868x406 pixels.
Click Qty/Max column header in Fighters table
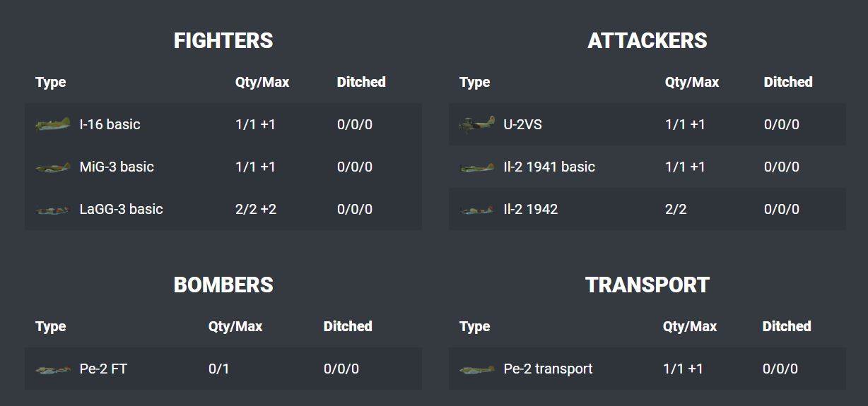(x=262, y=82)
